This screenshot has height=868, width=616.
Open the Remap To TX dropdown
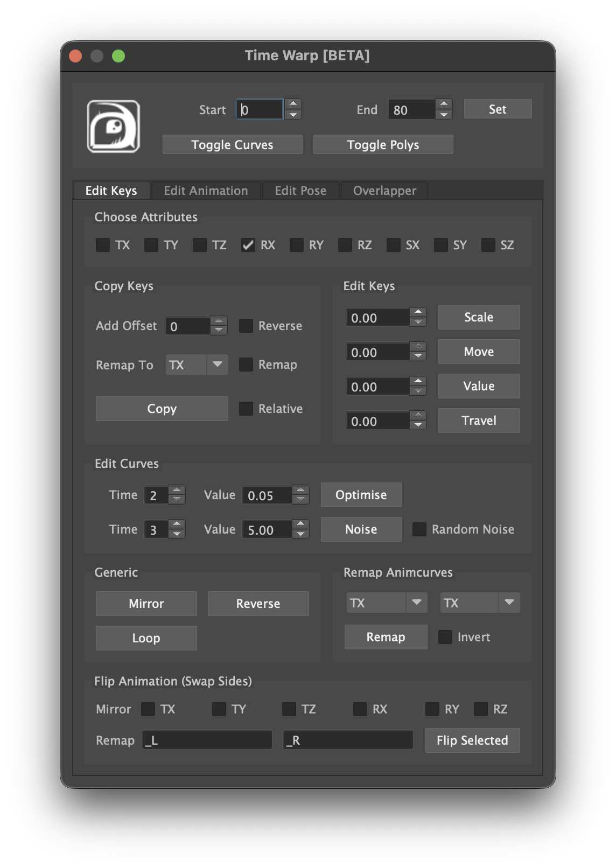197,365
